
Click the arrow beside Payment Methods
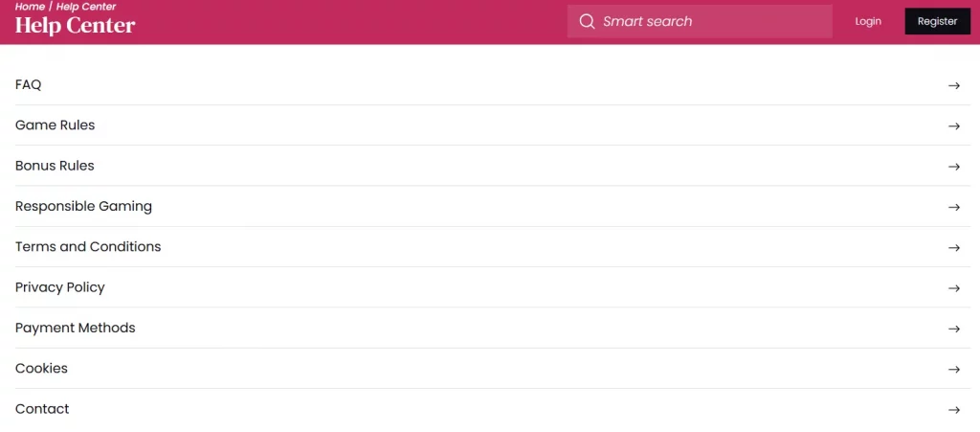(954, 329)
